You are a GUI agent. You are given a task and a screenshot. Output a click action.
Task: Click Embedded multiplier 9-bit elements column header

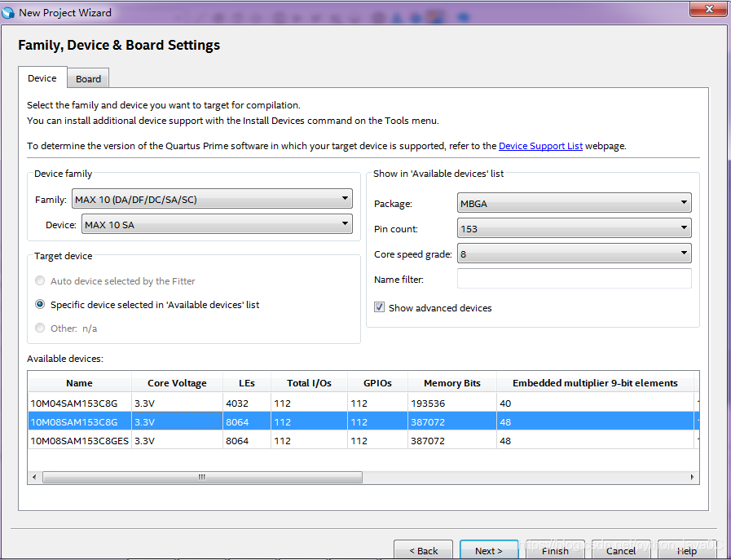[596, 383]
